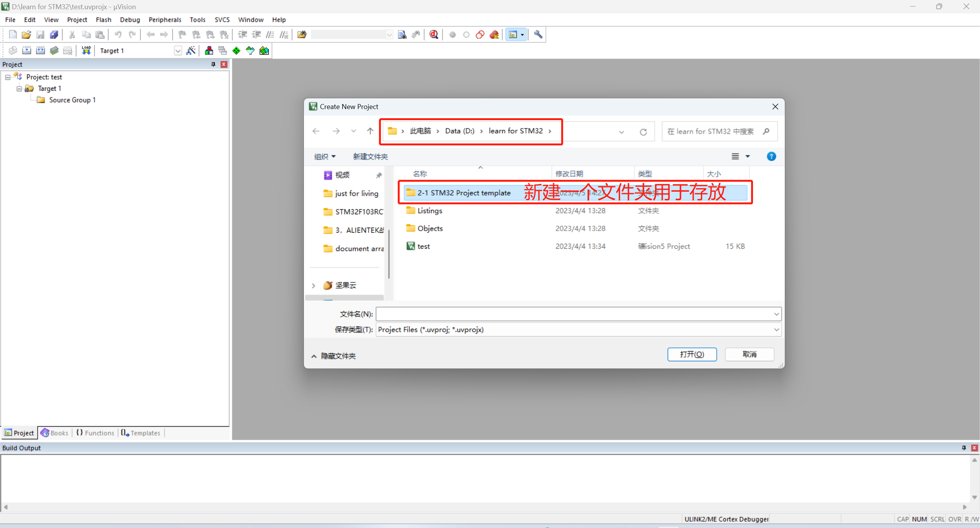
Task: Open the Target 1 dropdown
Action: tap(178, 51)
